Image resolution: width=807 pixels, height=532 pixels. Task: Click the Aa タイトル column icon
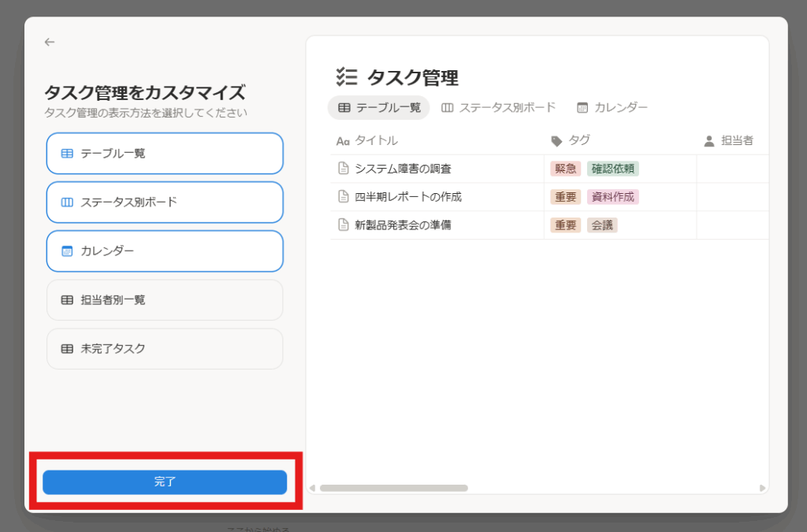(x=342, y=141)
